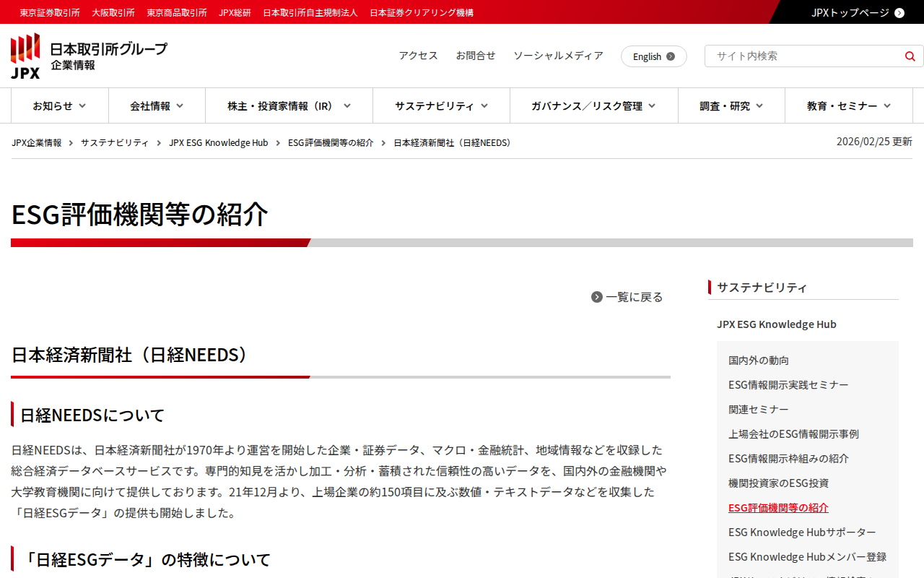Go to ESG評価機関等の紹介 breadcrumb

(x=331, y=143)
